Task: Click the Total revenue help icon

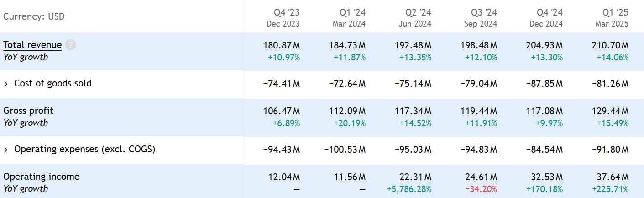Action: click(70, 45)
